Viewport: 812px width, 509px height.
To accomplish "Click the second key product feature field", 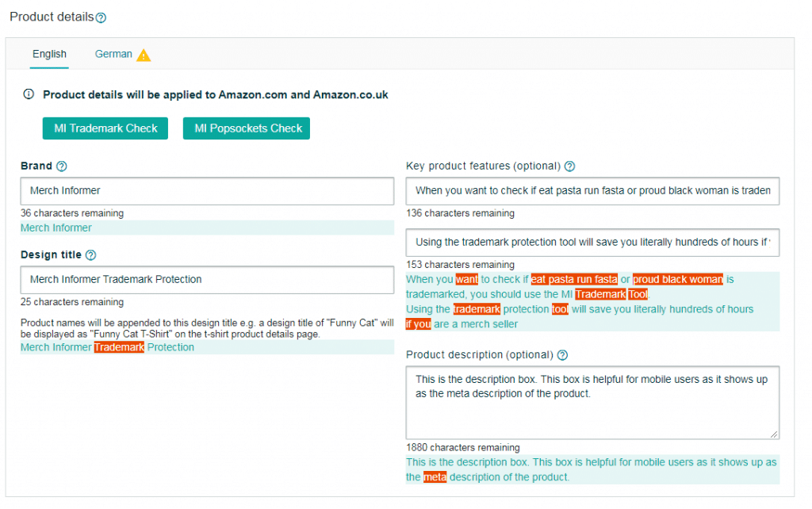I will pos(592,243).
